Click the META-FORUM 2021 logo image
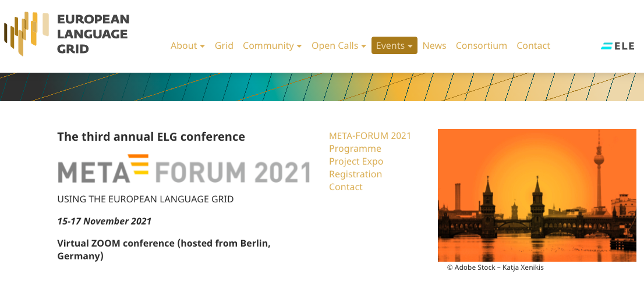The width and height of the screenshot is (644, 296). (x=183, y=169)
